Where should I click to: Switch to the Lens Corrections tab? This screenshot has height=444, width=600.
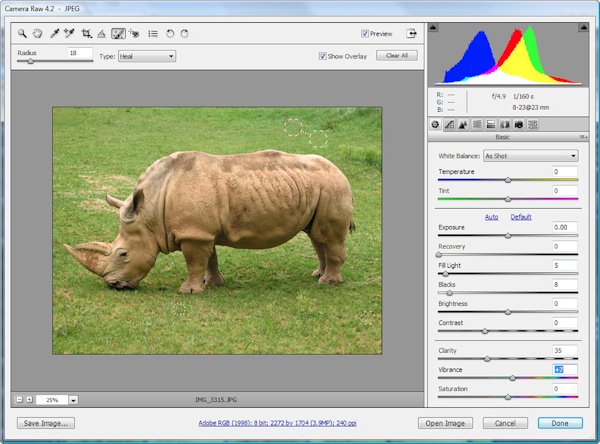pos(505,124)
